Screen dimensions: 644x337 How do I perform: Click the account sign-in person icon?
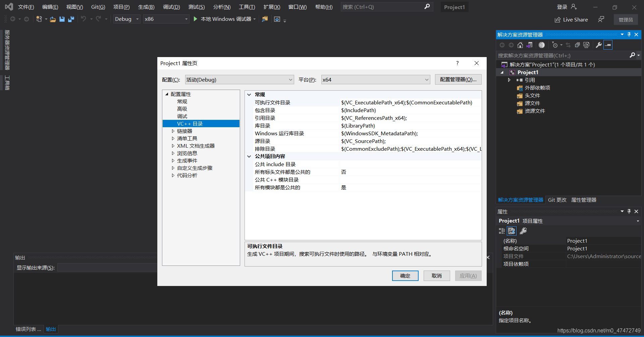(574, 7)
